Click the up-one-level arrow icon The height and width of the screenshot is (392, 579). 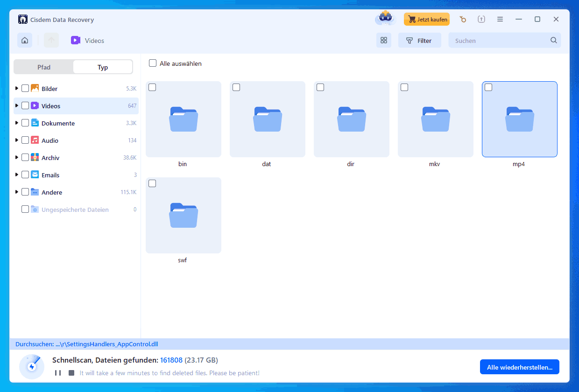[51, 40]
